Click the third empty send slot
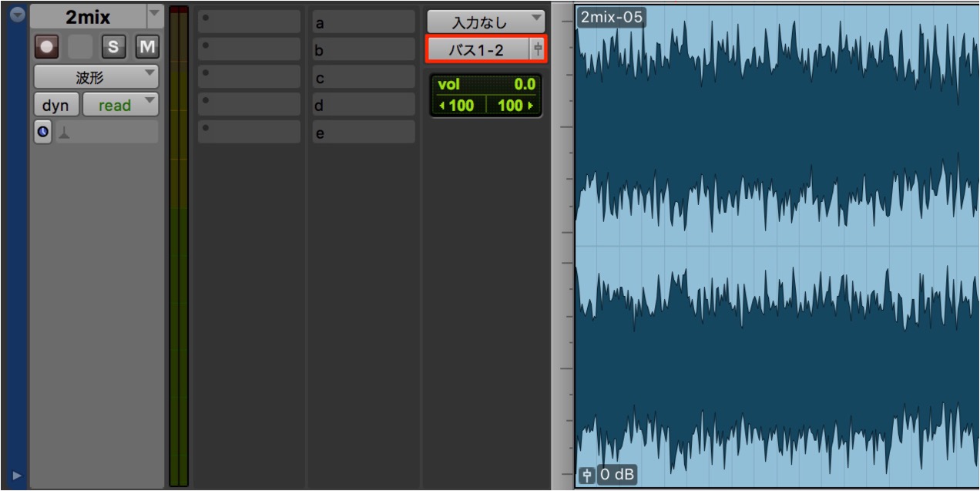The width and height of the screenshot is (980, 491). click(249, 77)
